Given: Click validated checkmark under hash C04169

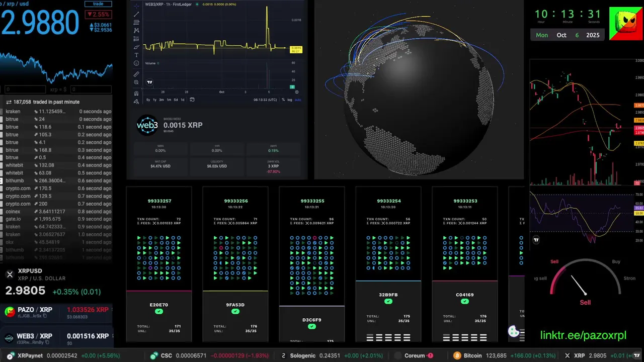Looking at the screenshot, I should [465, 302].
